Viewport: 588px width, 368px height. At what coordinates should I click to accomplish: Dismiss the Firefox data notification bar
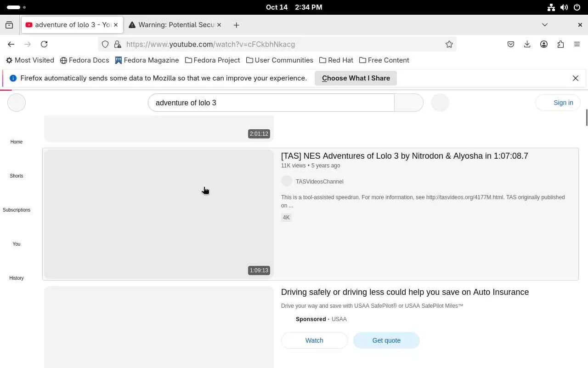pos(576,78)
